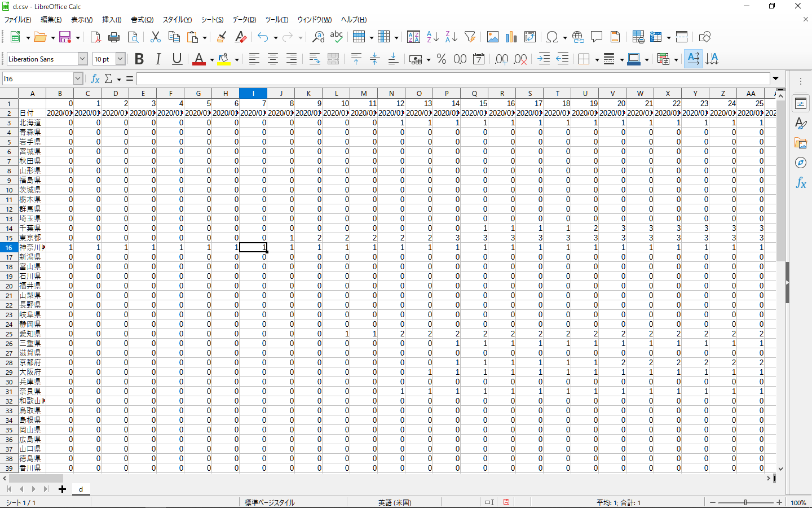Toggle Italic formatting
This screenshot has width=812, height=508.
pyautogui.click(x=158, y=59)
